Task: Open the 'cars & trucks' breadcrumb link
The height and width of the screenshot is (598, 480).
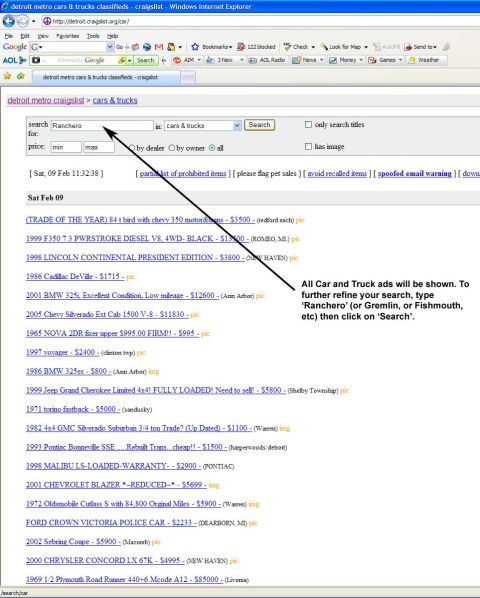Action: coord(115,100)
